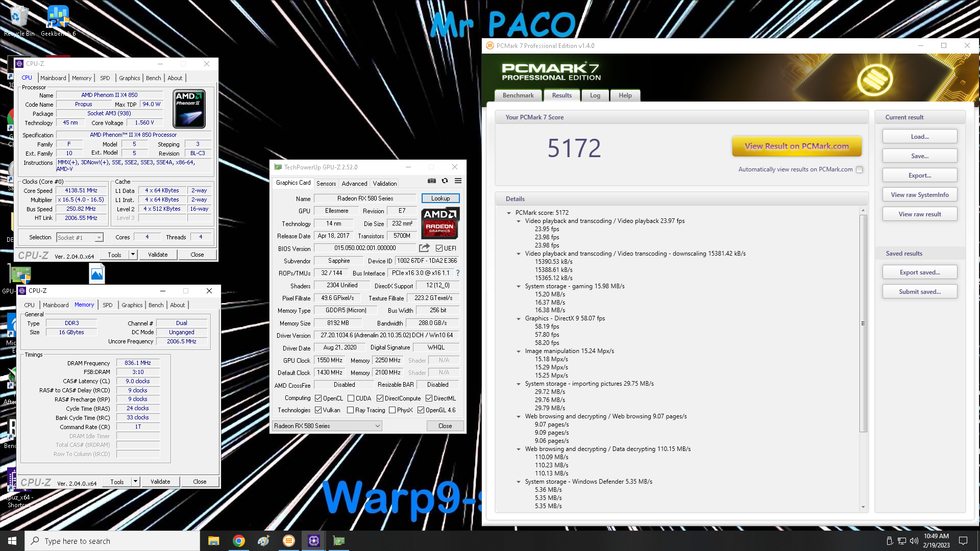Screen dimensions: 980x551
Task: Click View raw SystemInfo button
Action: click(920, 195)
